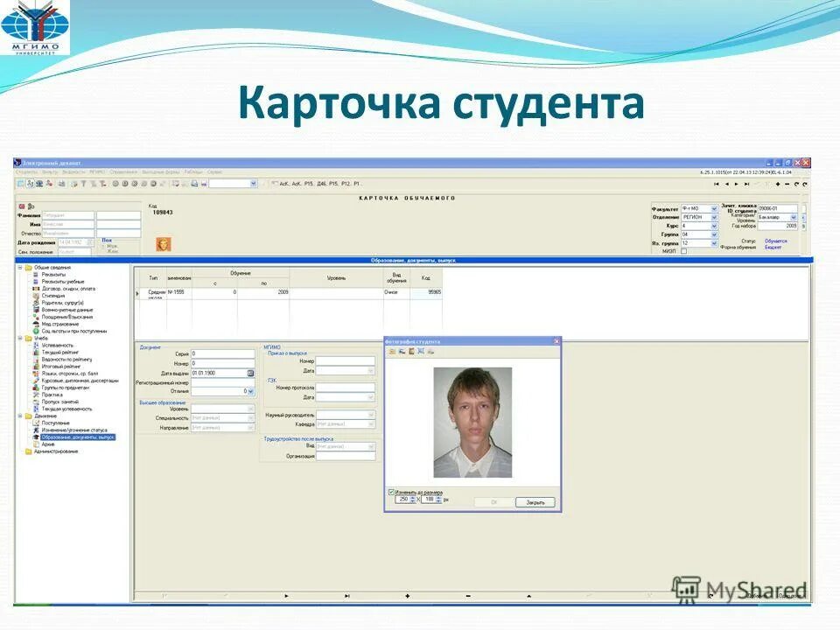
Task: Open calendar next to Дата выдачи field
Action: point(250,373)
